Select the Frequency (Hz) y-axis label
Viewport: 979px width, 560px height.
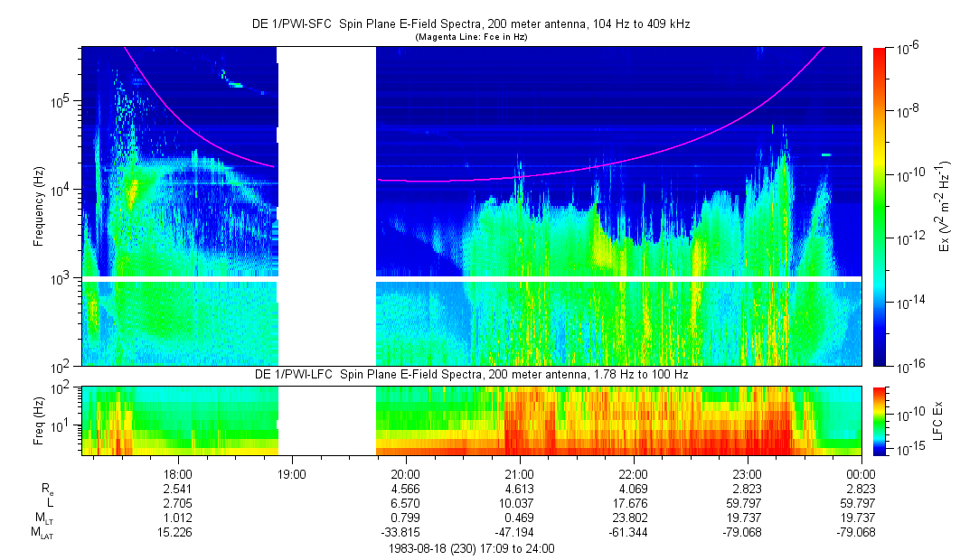pos(39,207)
